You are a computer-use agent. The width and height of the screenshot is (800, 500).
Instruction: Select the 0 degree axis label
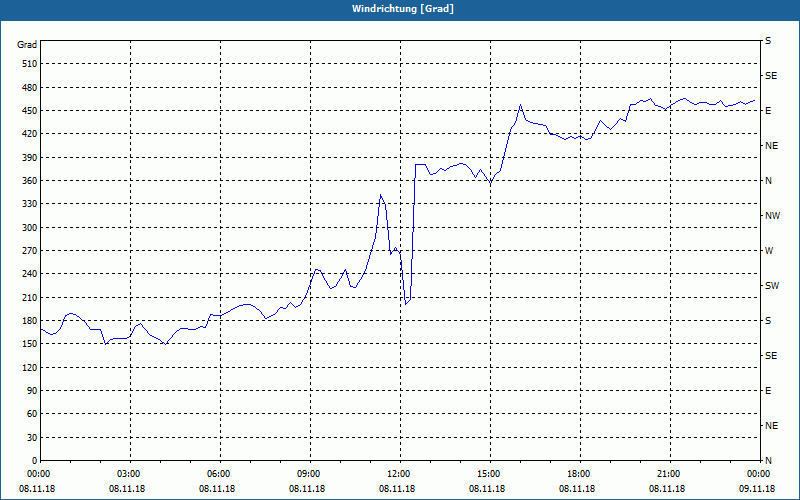35,461
